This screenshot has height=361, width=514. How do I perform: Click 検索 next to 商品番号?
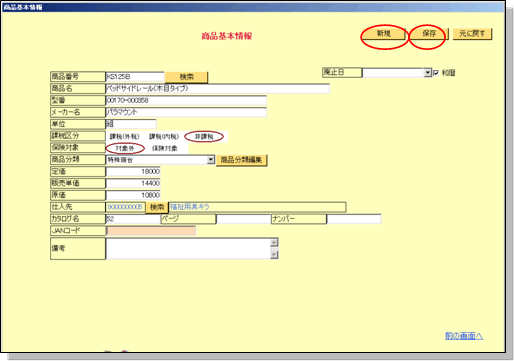[186, 77]
